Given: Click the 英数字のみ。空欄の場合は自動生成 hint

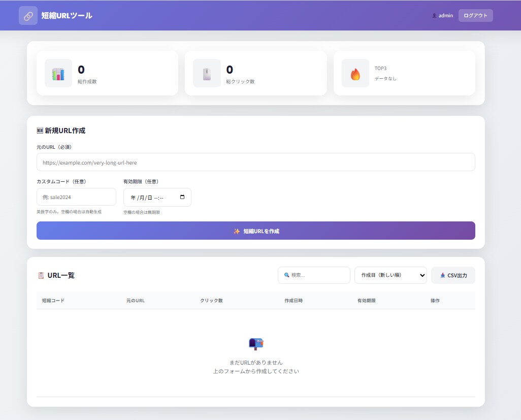Looking at the screenshot, I should click(69, 212).
